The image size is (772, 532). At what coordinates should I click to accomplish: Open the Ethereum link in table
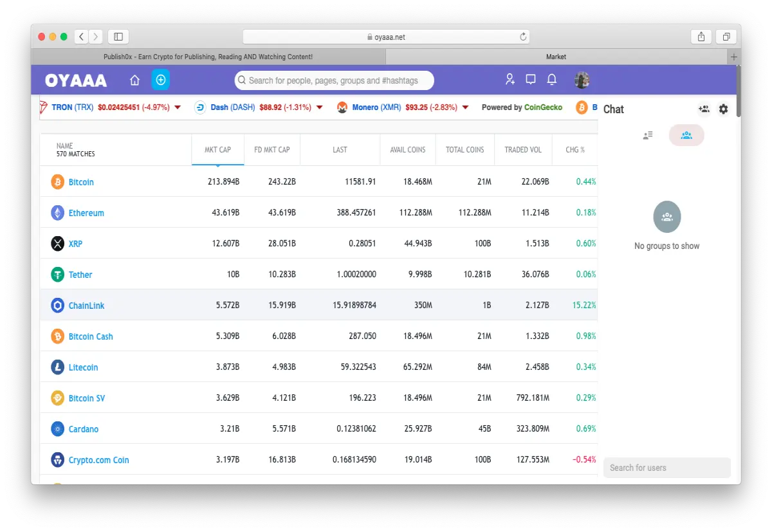tap(86, 213)
